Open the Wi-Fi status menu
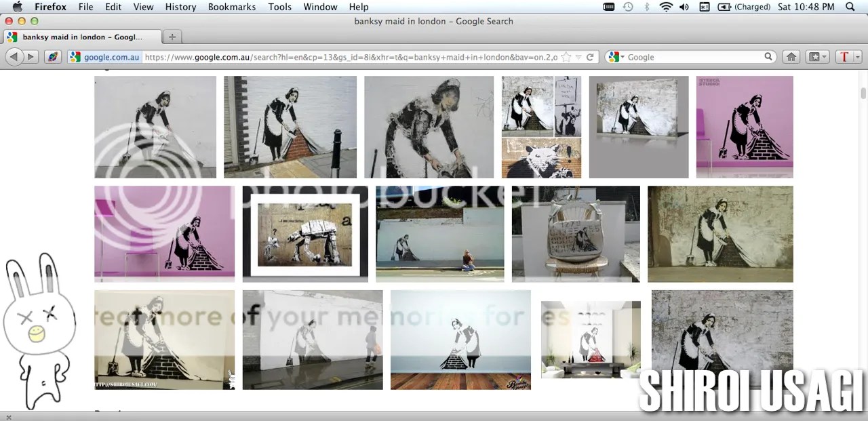The height and width of the screenshot is (421, 868). coord(666,7)
